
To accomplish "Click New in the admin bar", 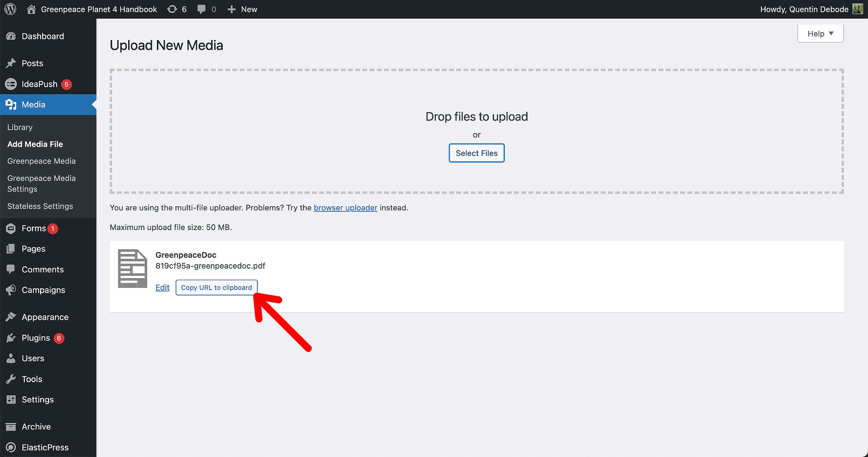I will point(249,9).
